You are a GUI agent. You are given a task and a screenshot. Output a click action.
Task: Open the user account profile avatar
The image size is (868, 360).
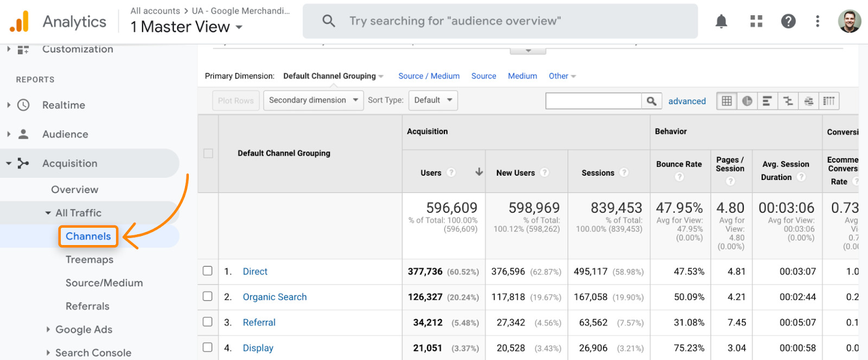849,21
